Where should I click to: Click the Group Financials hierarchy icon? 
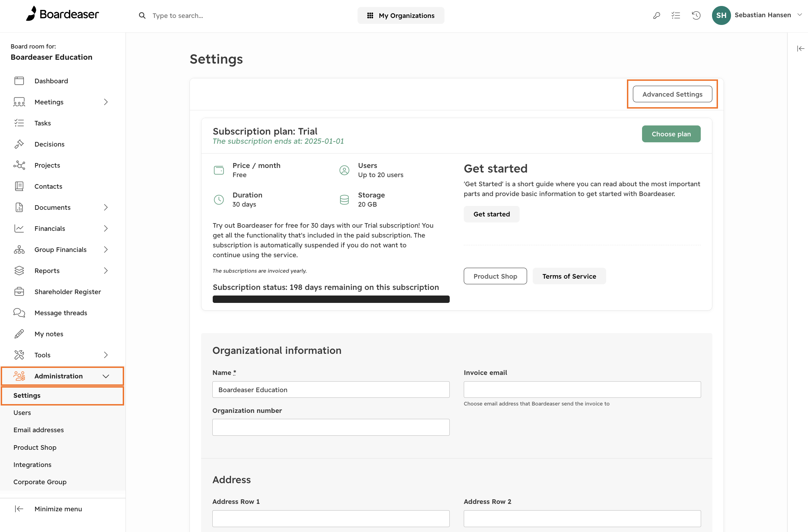[x=19, y=249]
